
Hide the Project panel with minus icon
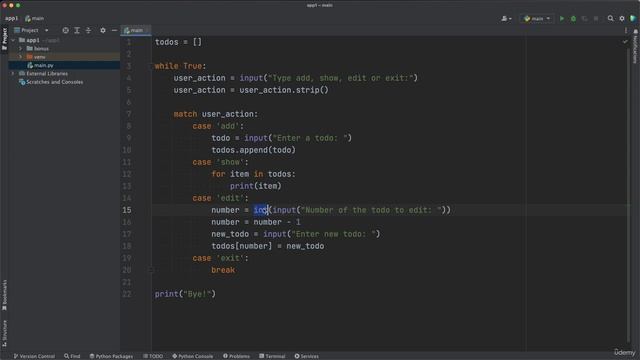[x=114, y=30]
